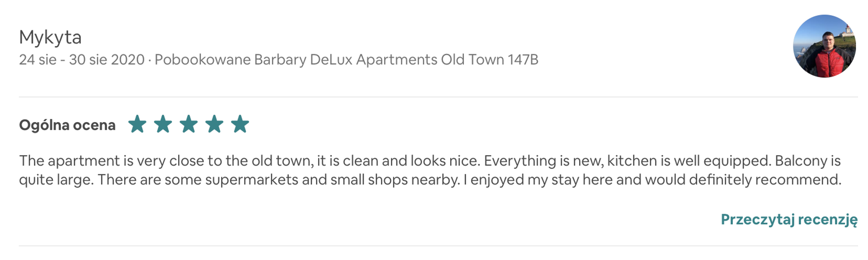
Task: Click the '24 sie' start date
Action: click(x=38, y=60)
